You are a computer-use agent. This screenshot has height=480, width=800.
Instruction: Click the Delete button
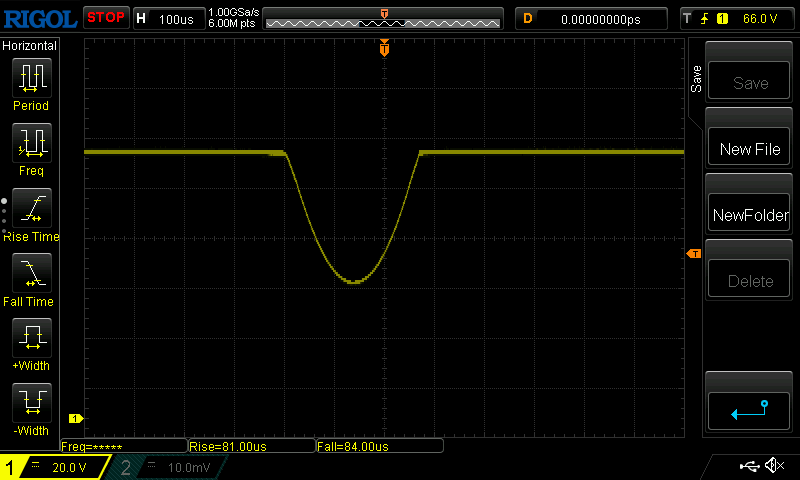749,279
